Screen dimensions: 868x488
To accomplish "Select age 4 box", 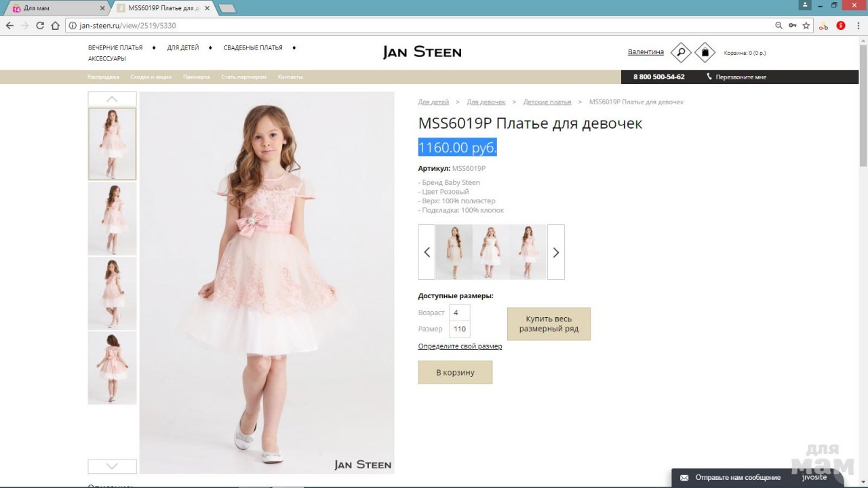I will 460,312.
